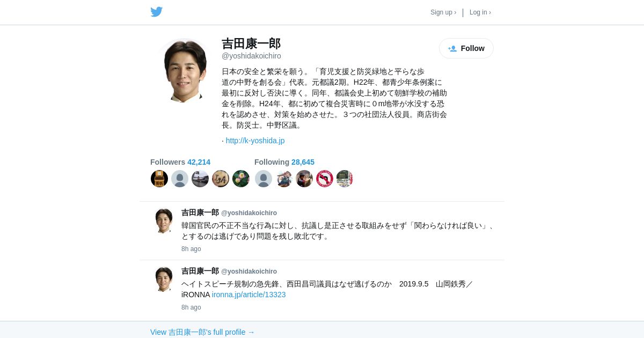Open the Log in link
Screen dimensions: 644x338
(480, 12)
